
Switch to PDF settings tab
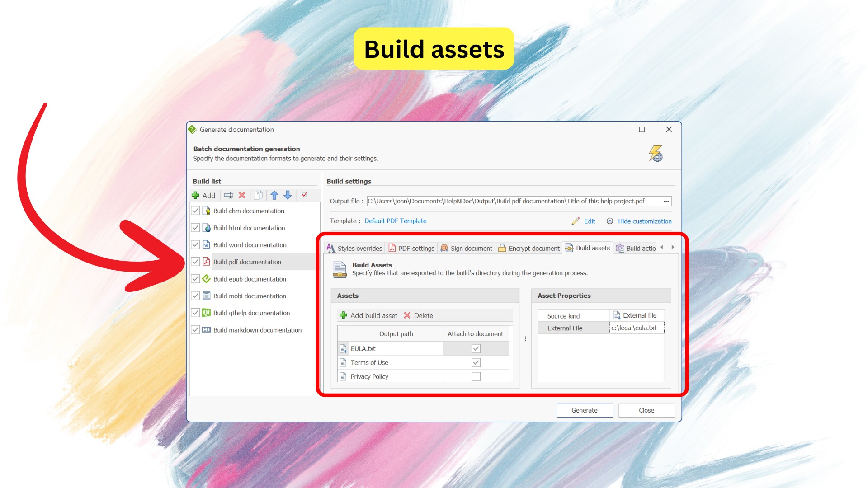(412, 248)
